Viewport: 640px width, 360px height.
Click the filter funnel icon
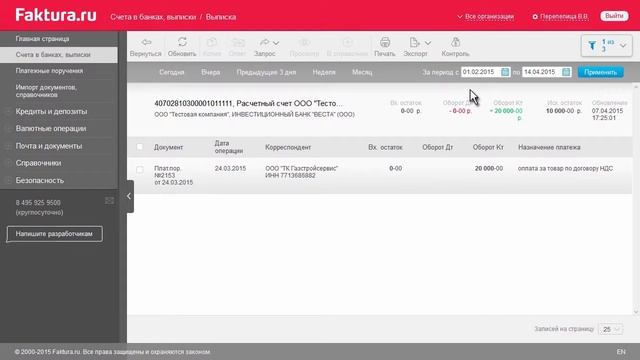click(x=592, y=45)
